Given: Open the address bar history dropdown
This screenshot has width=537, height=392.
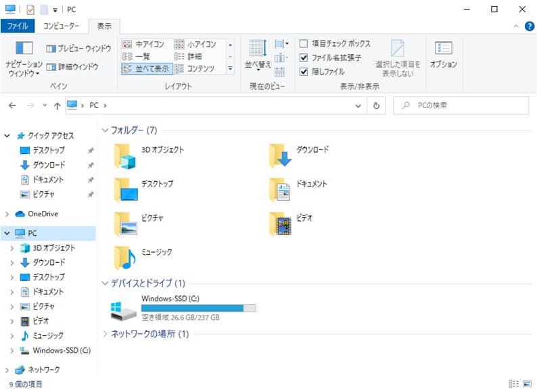Looking at the screenshot, I should point(358,106).
